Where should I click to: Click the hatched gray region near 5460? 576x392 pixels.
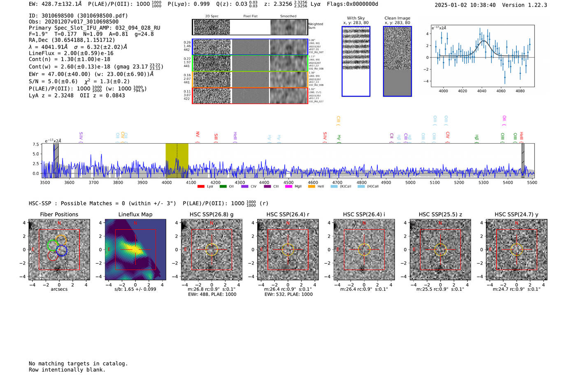523,160
